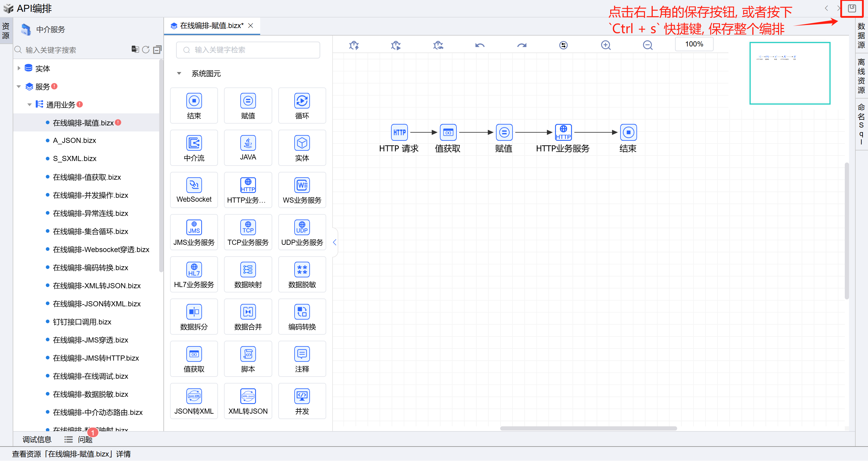Collapse the 系统图元 section
This screenshot has height=461, width=868.
coord(179,74)
